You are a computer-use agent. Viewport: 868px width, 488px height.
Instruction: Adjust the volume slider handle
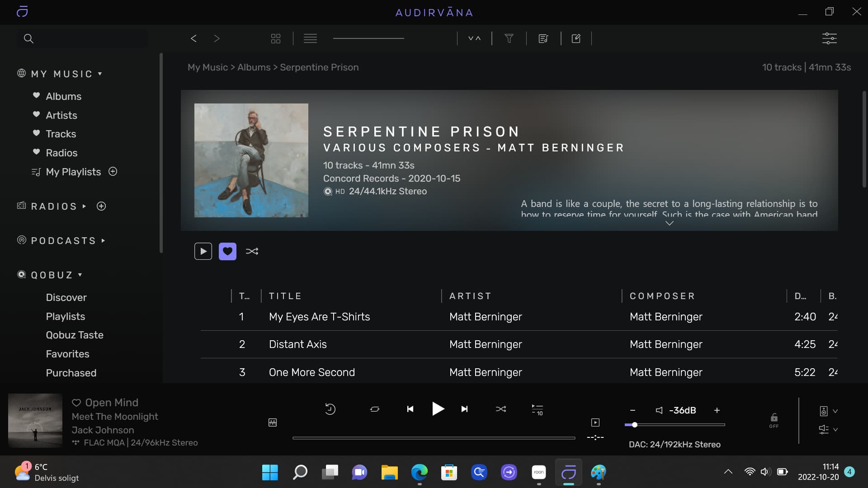[635, 425]
